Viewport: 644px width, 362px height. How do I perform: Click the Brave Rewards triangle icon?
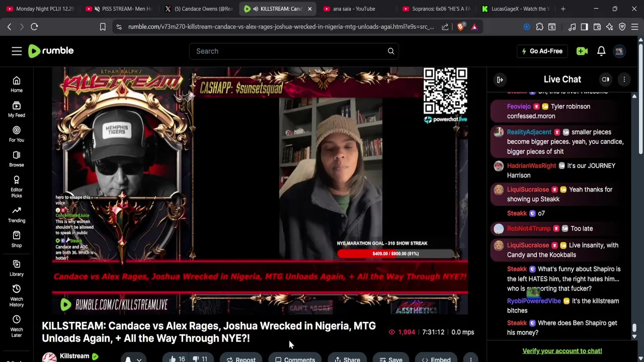click(474, 27)
